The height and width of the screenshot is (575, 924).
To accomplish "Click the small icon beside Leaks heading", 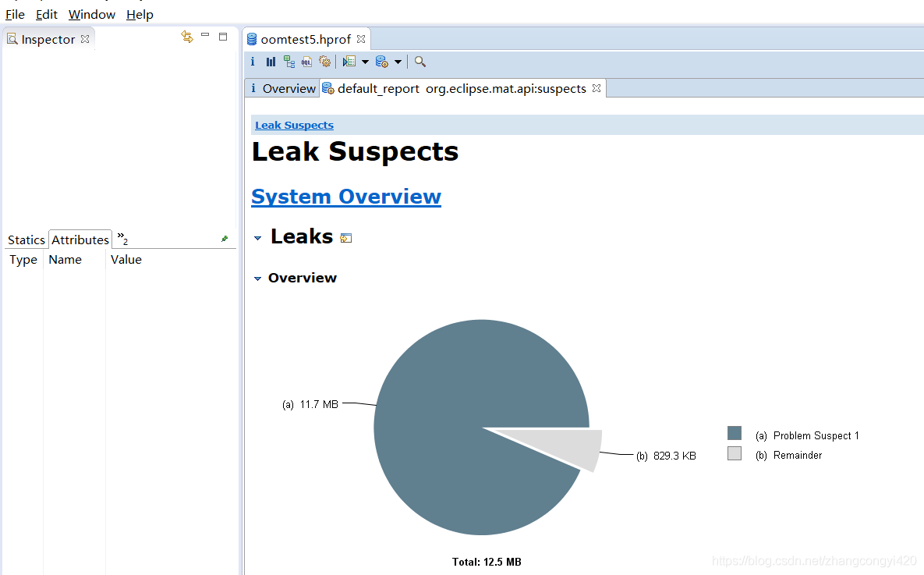I will click(x=346, y=238).
